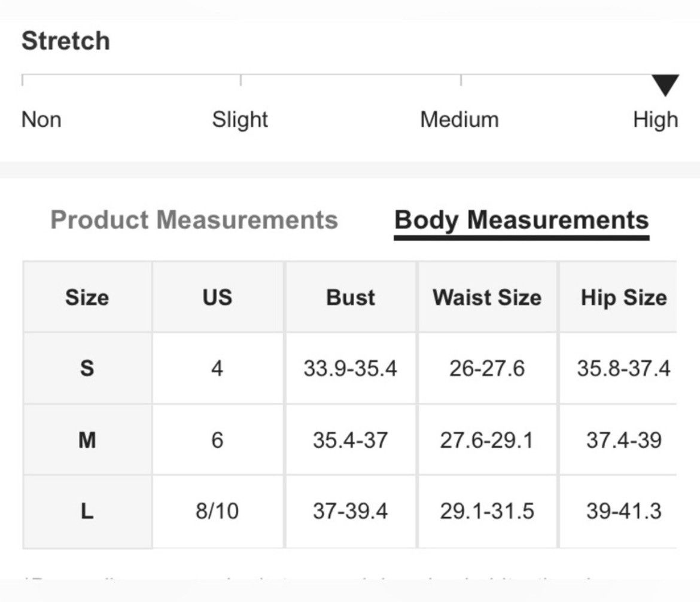Screen dimensions: 700x602
Task: Click the Non stretch label
Action: (x=41, y=120)
